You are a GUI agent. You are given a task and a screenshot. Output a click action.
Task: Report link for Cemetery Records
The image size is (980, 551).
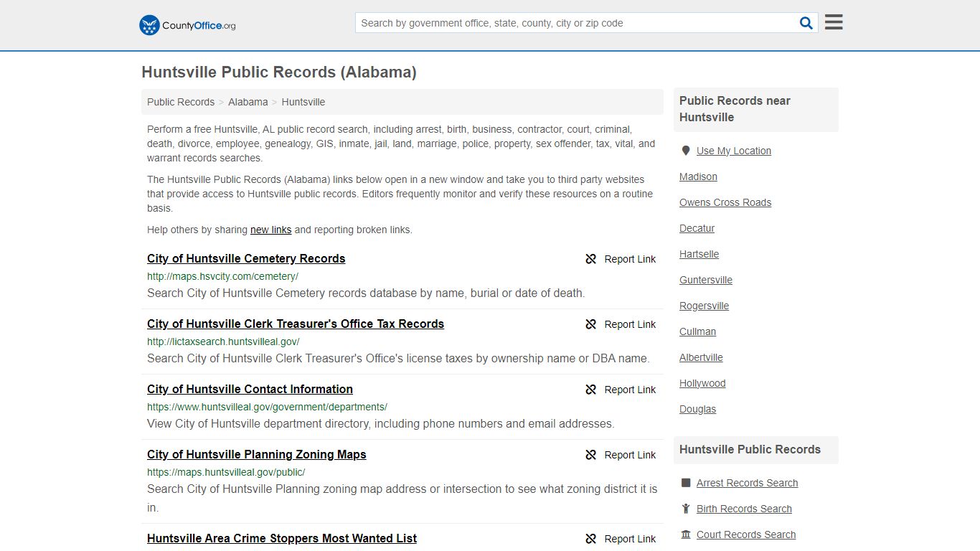point(630,259)
